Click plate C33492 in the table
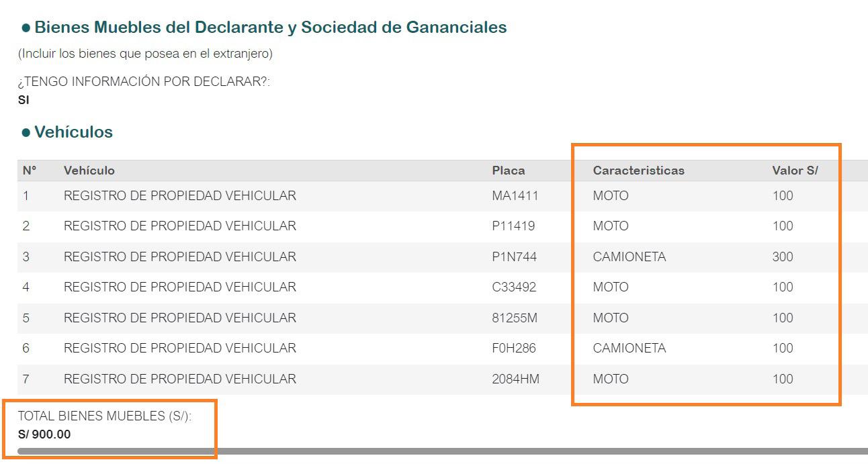This screenshot has width=868, height=464. [514, 287]
